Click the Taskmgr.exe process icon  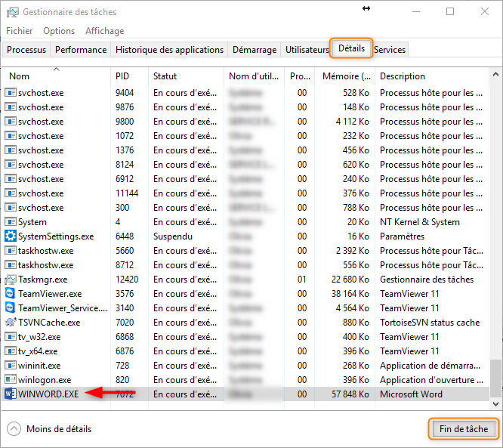(11, 279)
